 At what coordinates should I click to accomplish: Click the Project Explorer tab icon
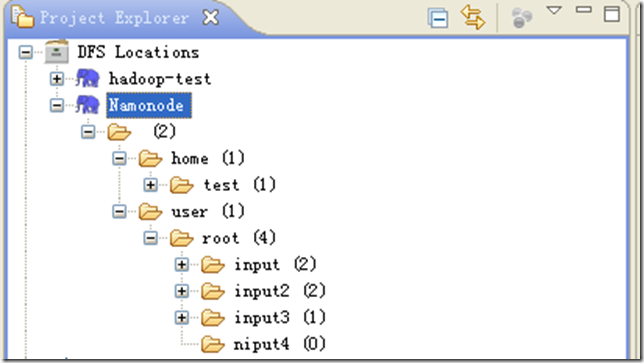22,18
